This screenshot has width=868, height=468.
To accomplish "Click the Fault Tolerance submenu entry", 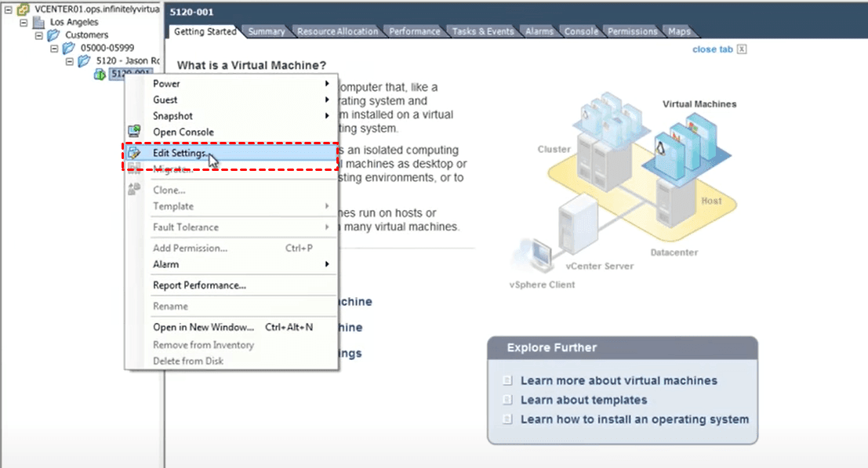I will 231,227.
